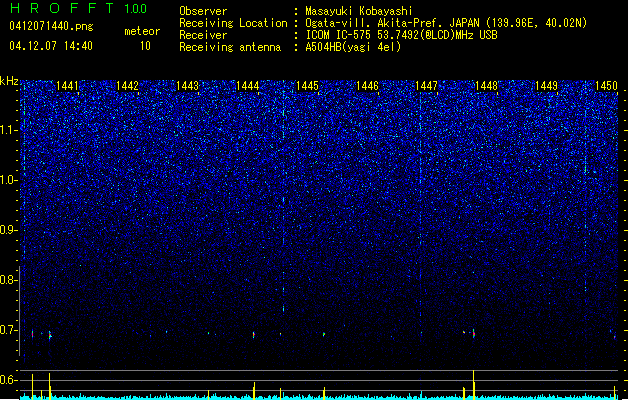
Task: Click the 1442 time marker
Action: coord(127,86)
